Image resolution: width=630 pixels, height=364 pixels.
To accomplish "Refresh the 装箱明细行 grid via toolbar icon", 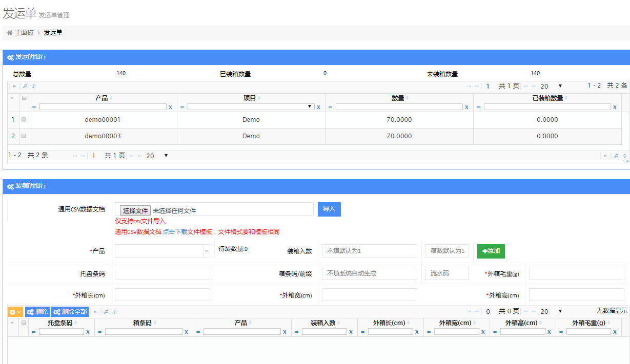I will point(114,312).
